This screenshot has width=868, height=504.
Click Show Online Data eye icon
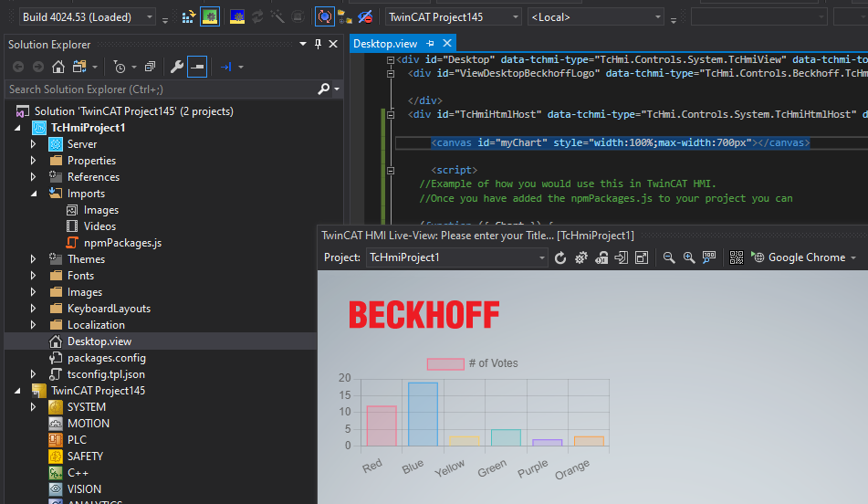365,17
